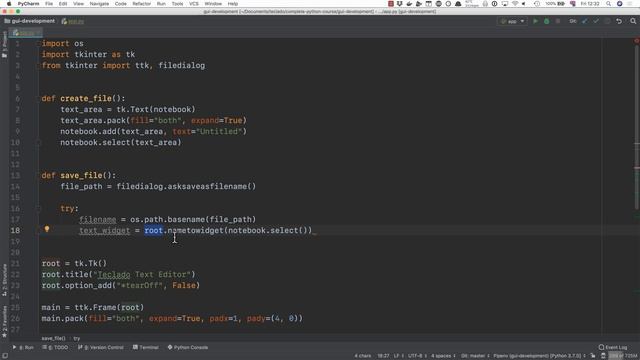Click line number 13 in the gutter

(15, 176)
